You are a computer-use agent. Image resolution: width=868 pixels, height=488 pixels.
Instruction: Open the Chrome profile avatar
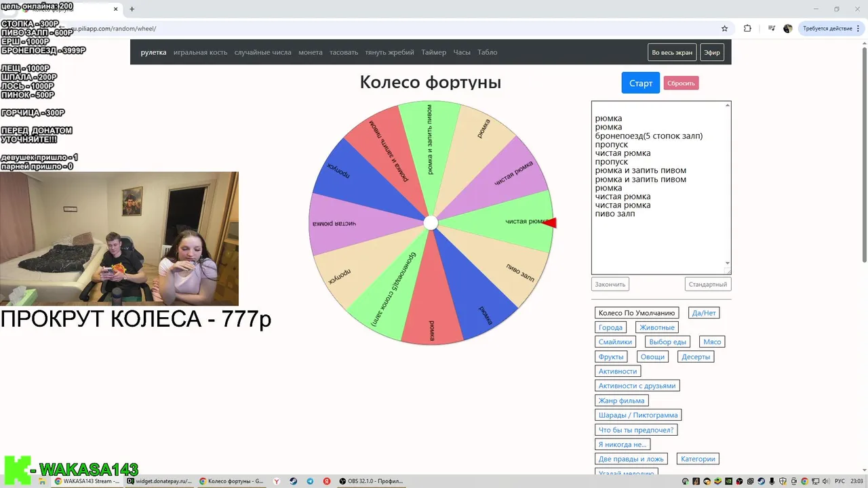(x=787, y=28)
